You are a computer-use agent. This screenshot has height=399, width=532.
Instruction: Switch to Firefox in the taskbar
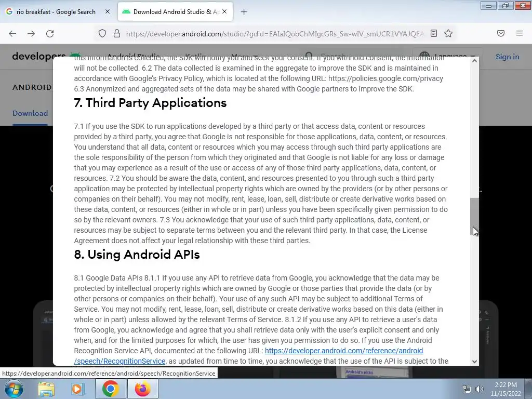pos(142,389)
